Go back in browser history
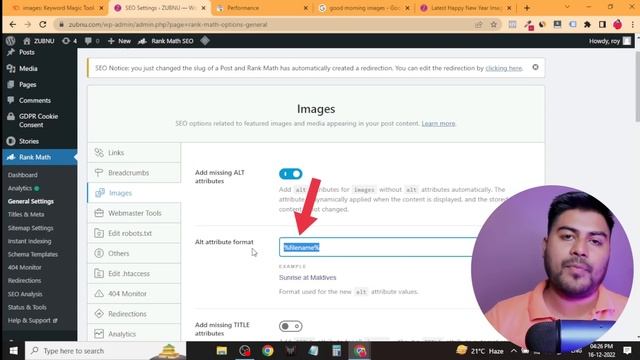The height and width of the screenshot is (360, 640). pyautogui.click(x=13, y=24)
